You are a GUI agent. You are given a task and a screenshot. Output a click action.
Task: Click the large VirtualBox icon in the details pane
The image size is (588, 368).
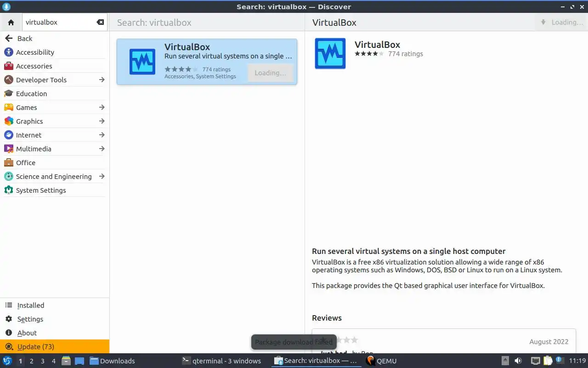tap(330, 54)
